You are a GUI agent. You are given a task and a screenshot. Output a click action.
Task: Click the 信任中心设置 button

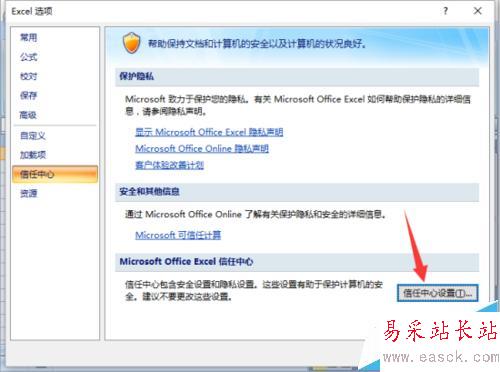(x=438, y=293)
